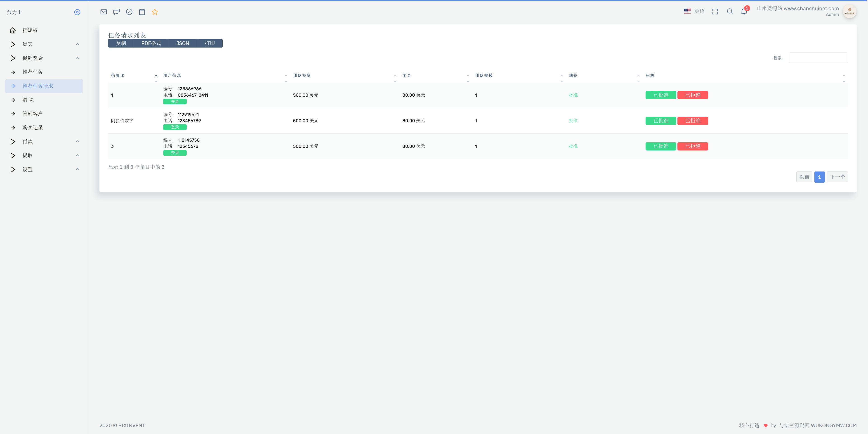The width and height of the screenshot is (868, 434).
Task: Open the mail envelope icon in toolbar
Action: (104, 12)
